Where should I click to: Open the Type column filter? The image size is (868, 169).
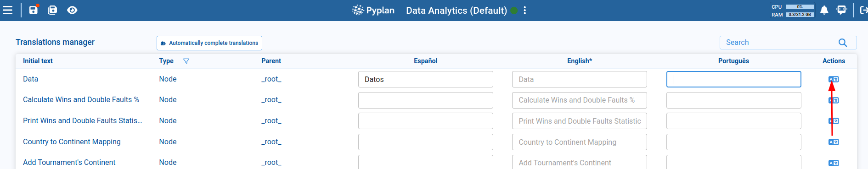point(186,61)
